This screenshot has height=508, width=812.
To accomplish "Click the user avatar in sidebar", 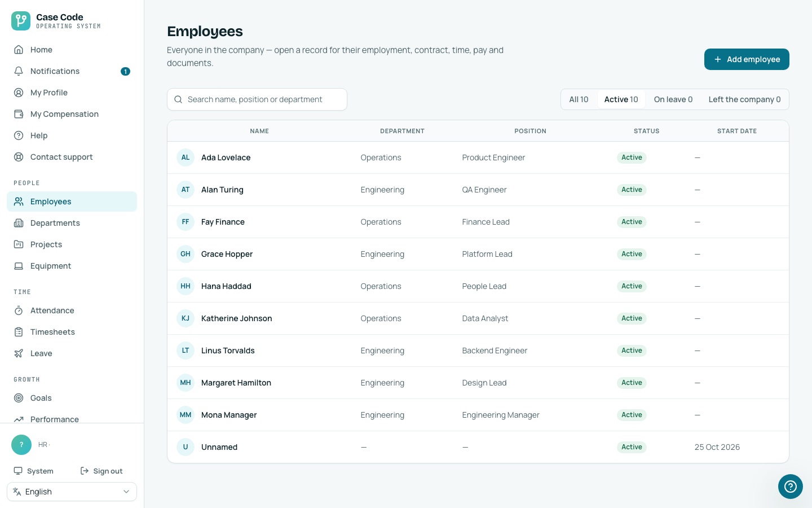I will pos(21,445).
